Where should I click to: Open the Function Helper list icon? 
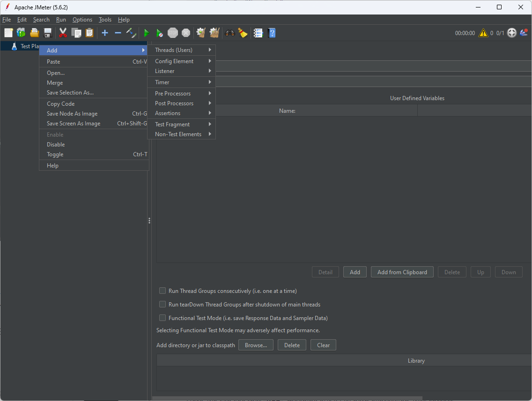[x=259, y=33]
